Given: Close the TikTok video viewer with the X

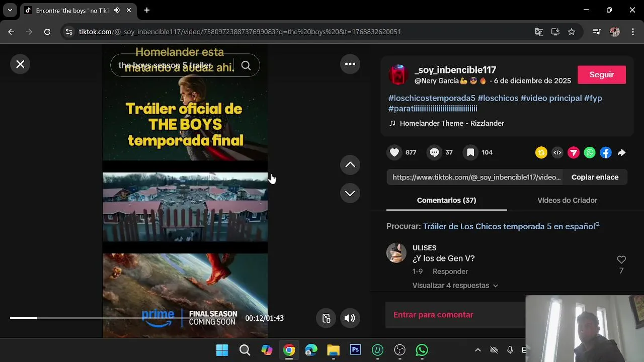Looking at the screenshot, I should (x=20, y=64).
